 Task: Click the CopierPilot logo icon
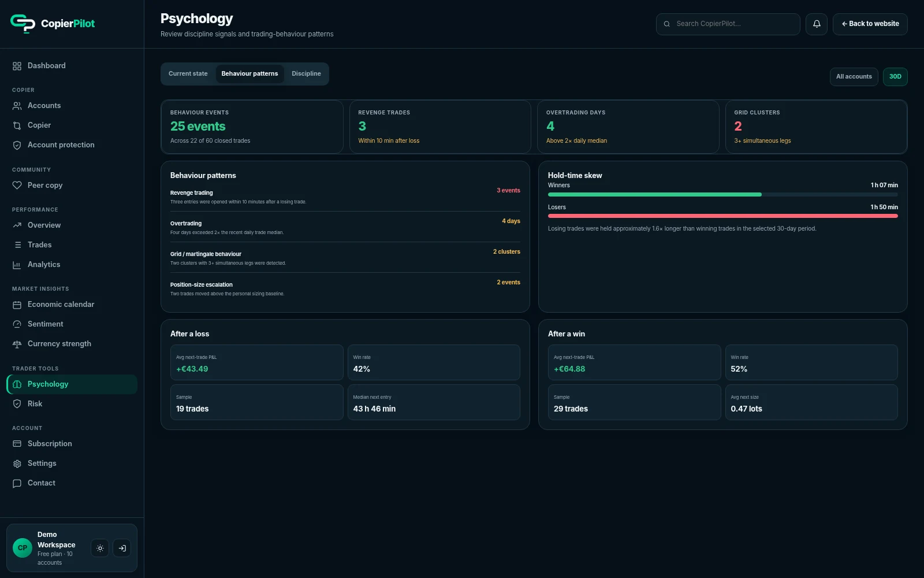[x=23, y=24]
